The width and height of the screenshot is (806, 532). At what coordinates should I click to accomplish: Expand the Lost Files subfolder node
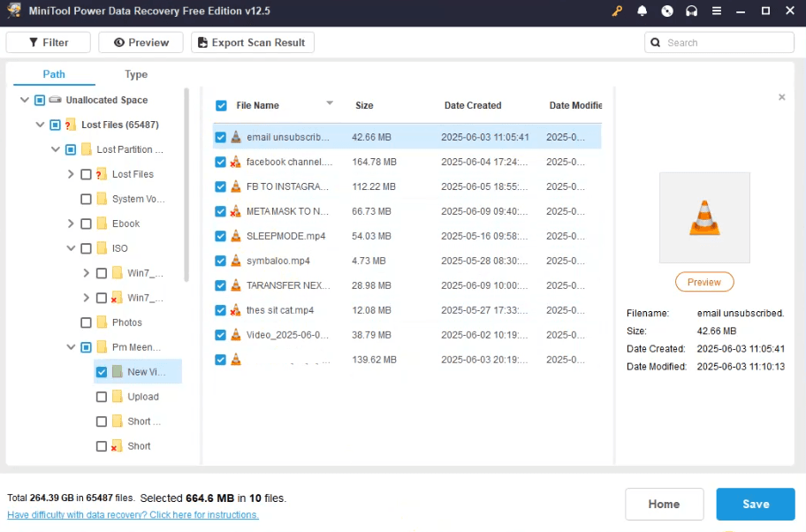[71, 174]
